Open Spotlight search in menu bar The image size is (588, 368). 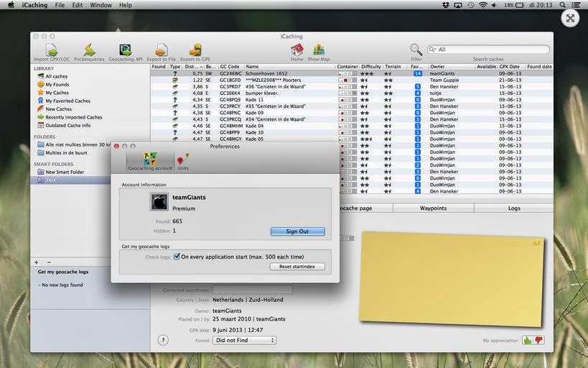click(562, 5)
